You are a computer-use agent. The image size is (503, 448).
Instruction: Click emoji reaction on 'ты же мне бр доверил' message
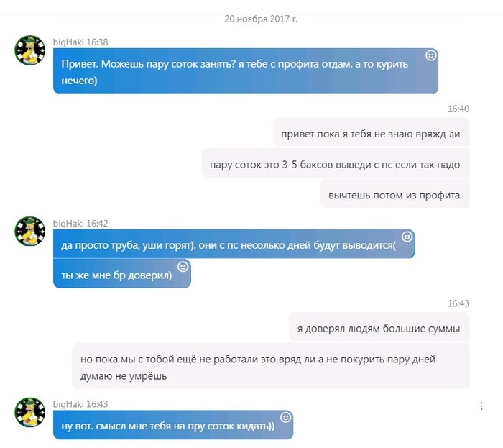click(x=183, y=267)
